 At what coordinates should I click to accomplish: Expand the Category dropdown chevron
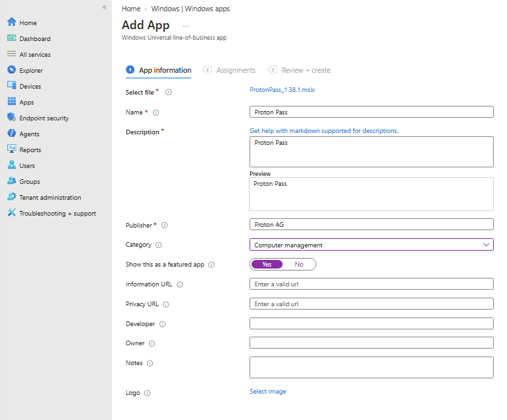[x=486, y=245]
